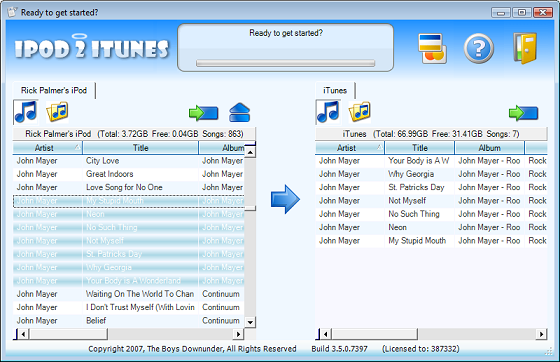Select 'St. Patricks Day' in iTunes list
Viewport: 560px width, 362px height.
pos(431,187)
